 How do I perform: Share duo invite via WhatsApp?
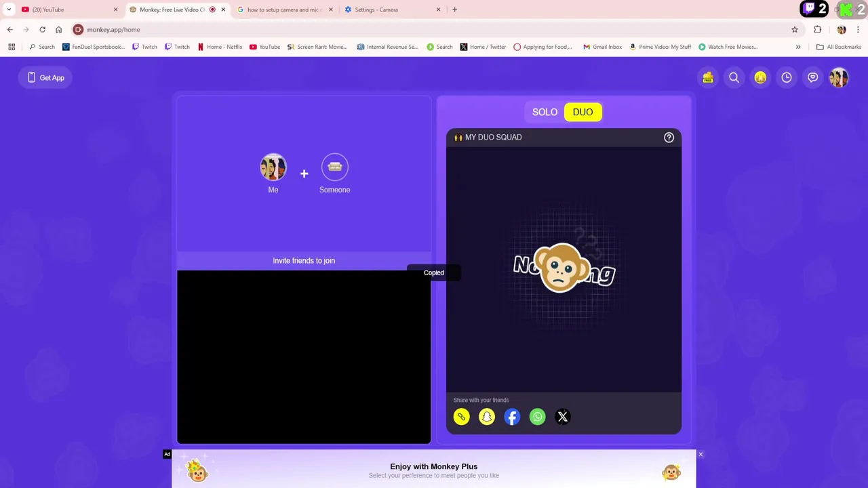537,417
